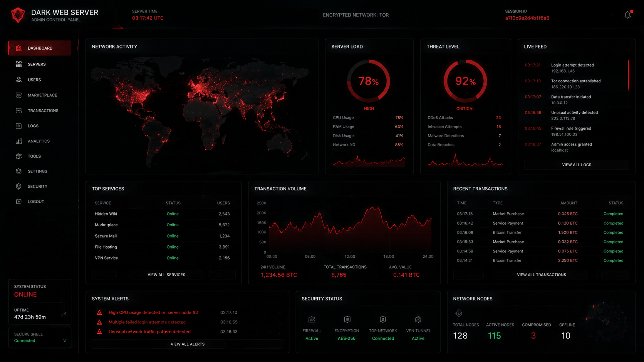Screen dimensions: 644x362
Task: Click View All Transactions button
Action: coord(542,275)
